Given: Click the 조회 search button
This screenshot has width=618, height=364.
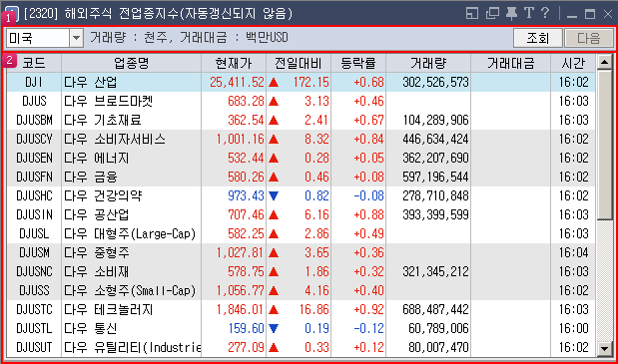Looking at the screenshot, I should [x=537, y=38].
